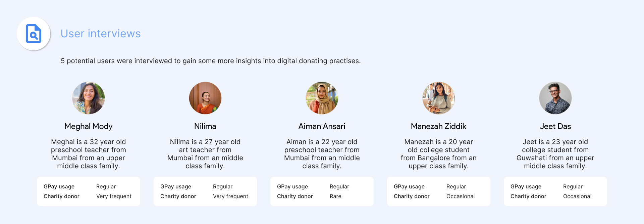This screenshot has height=224, width=644.
Task: Click the User interviews heading
Action: [101, 34]
